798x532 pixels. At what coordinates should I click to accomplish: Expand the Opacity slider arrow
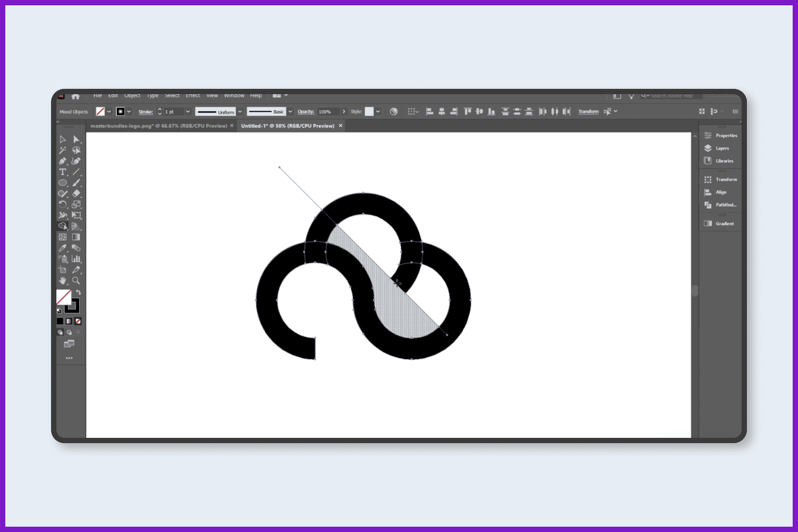pyautogui.click(x=344, y=112)
